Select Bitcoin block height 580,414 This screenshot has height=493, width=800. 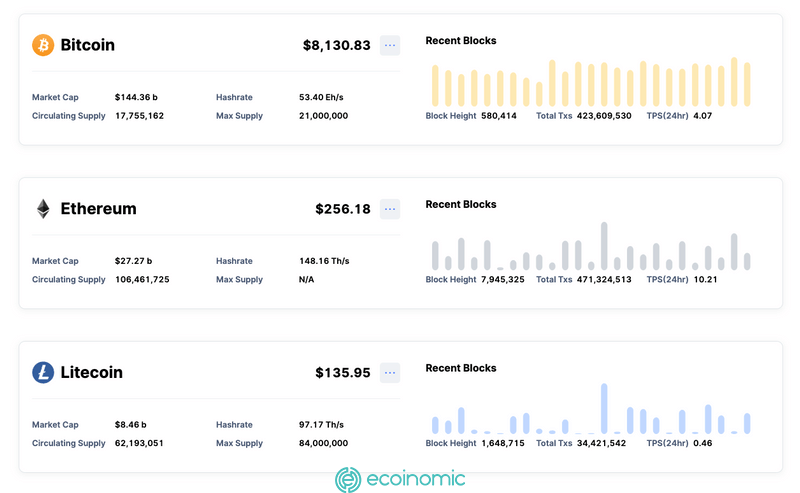pyautogui.click(x=499, y=116)
